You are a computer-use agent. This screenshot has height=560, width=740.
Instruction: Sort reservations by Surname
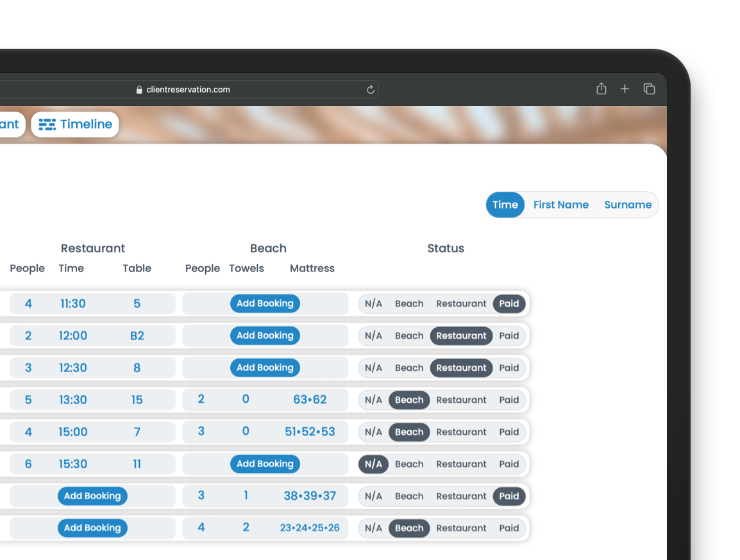click(627, 205)
